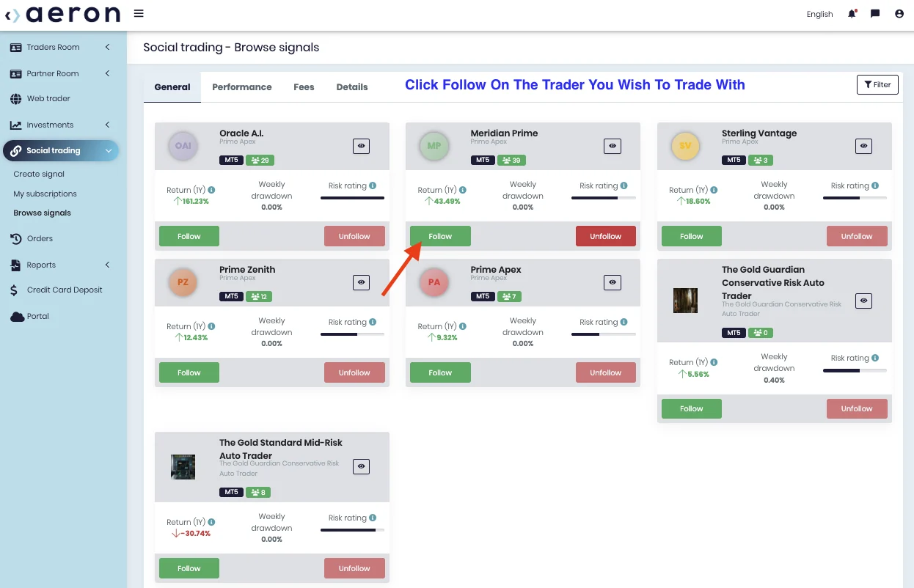
Task: Click the Credit Card Deposit dollar icon
Action: [x=15, y=290]
